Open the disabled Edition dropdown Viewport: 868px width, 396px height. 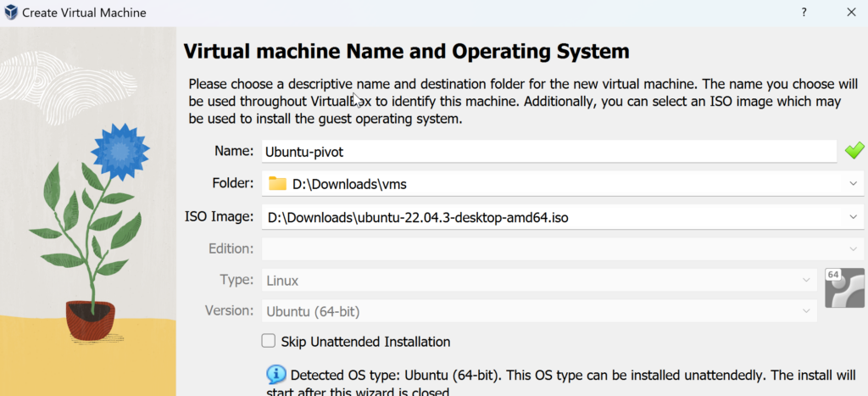[x=563, y=248]
